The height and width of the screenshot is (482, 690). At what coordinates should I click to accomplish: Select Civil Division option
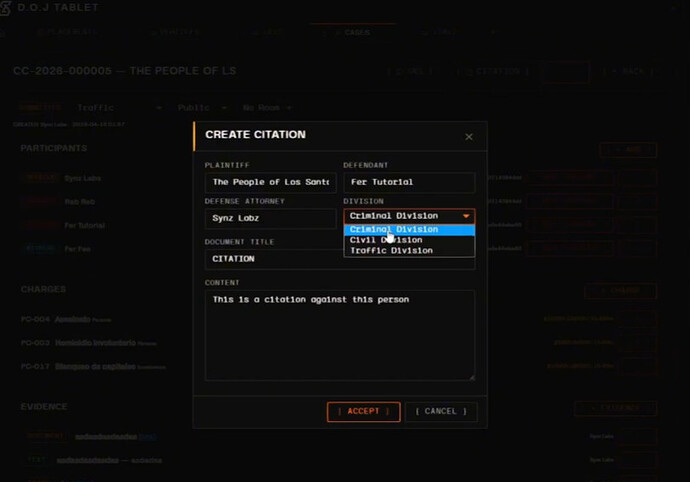pyautogui.click(x=409, y=240)
